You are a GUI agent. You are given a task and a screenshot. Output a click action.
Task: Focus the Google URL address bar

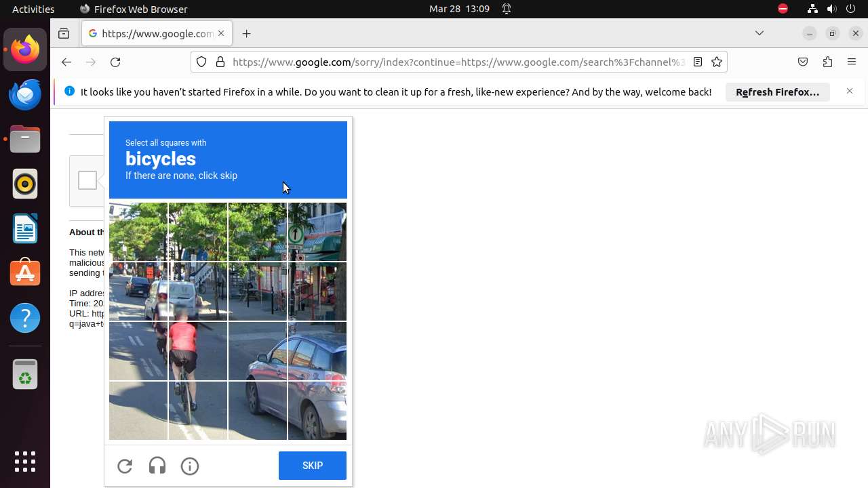click(x=458, y=62)
